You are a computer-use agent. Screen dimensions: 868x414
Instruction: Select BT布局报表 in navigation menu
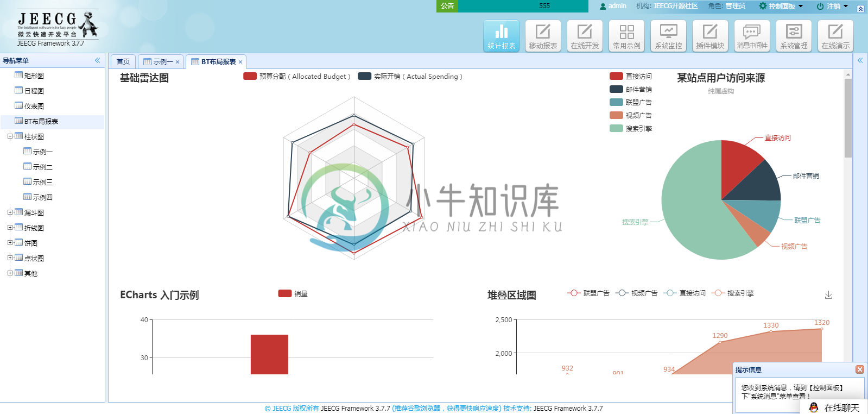click(41, 122)
